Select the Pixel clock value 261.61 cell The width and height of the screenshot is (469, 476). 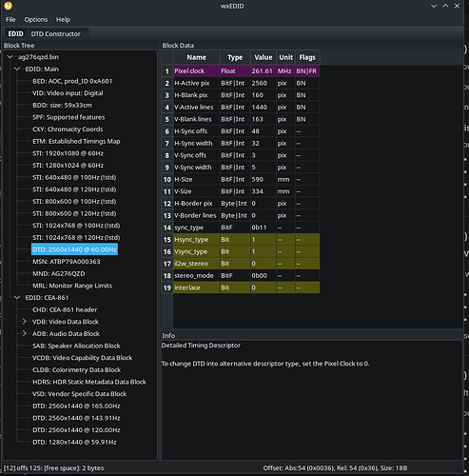point(264,71)
